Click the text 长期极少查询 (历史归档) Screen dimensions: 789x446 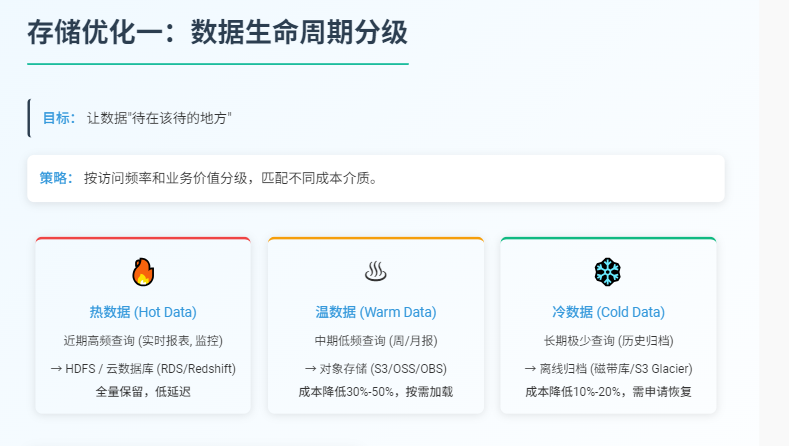tap(608, 341)
